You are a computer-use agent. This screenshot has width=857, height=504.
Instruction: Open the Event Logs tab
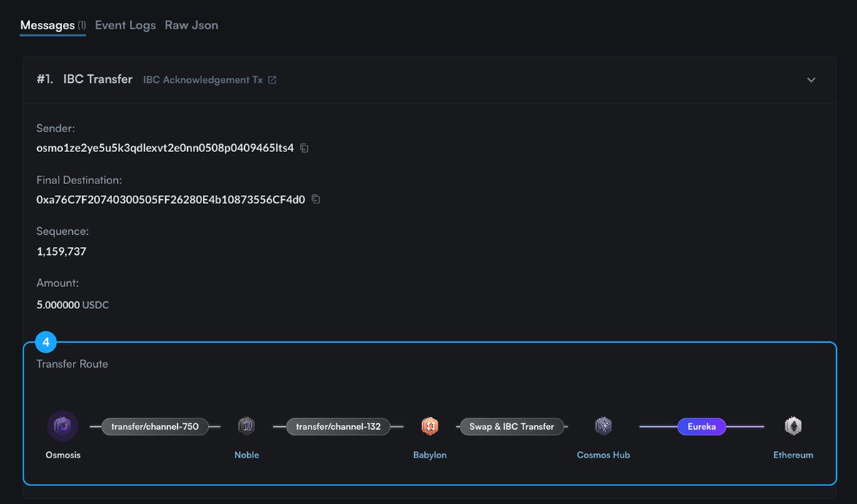125,26
